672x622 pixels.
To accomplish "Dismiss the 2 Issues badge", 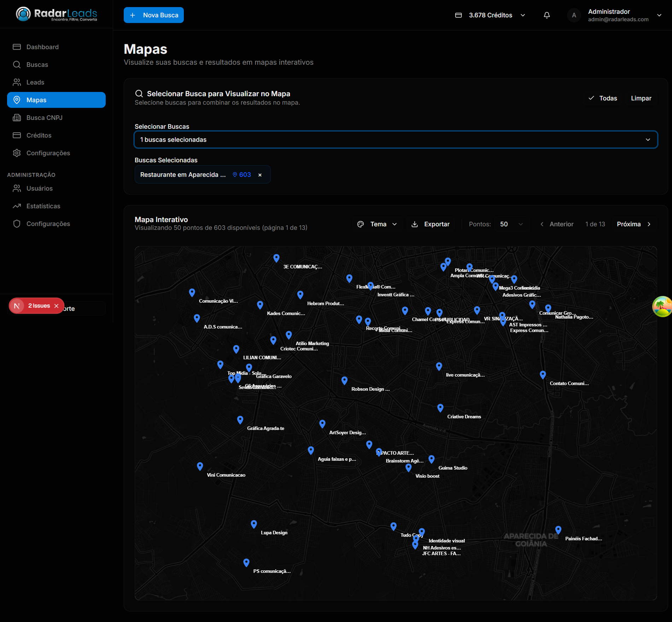I will (57, 306).
